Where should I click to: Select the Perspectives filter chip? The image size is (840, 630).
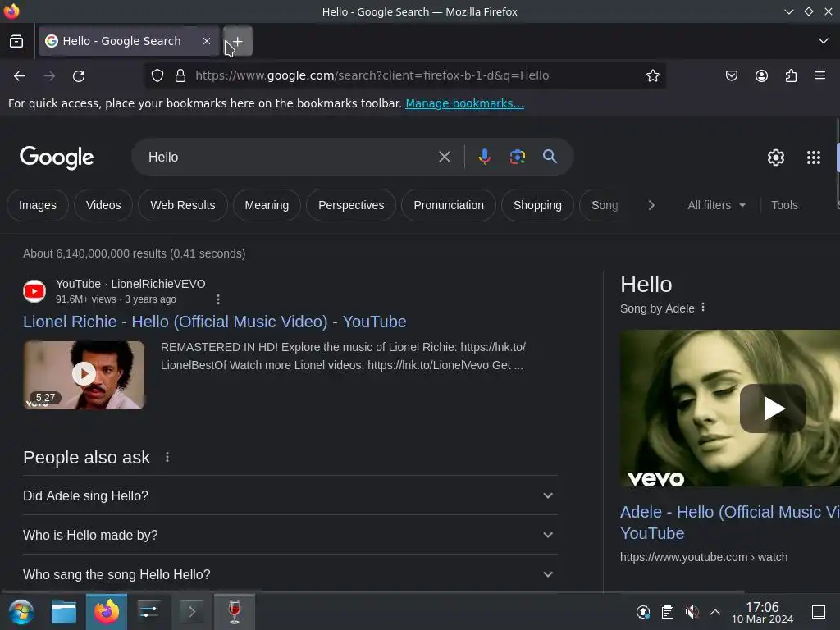coord(351,205)
